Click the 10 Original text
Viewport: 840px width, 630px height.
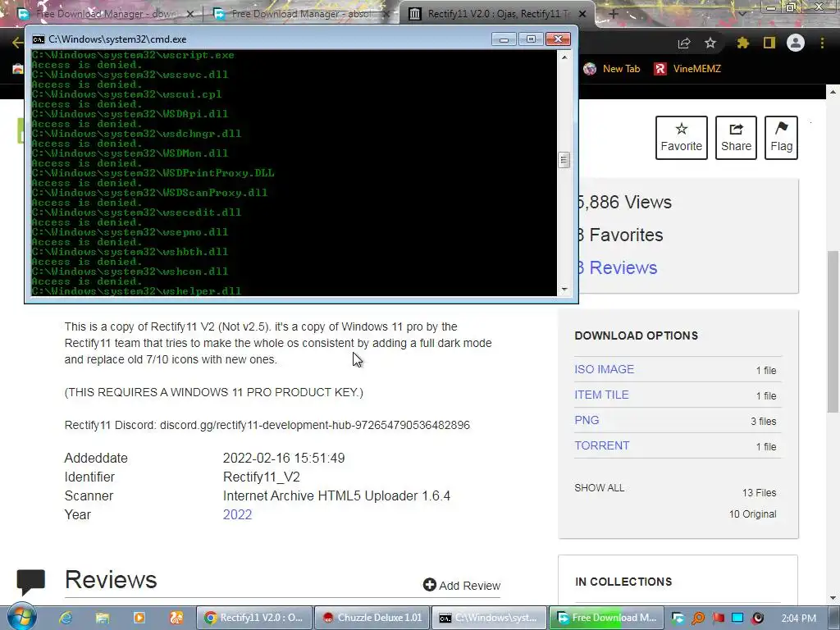click(x=752, y=514)
